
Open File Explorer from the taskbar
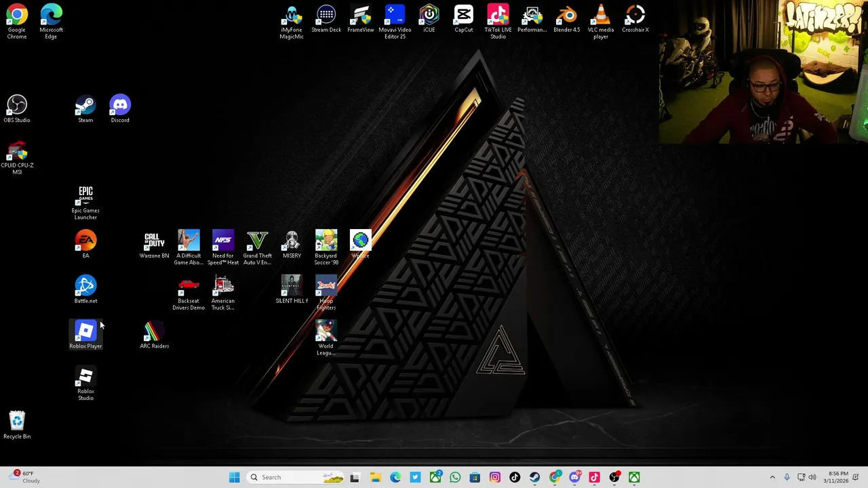376,477
